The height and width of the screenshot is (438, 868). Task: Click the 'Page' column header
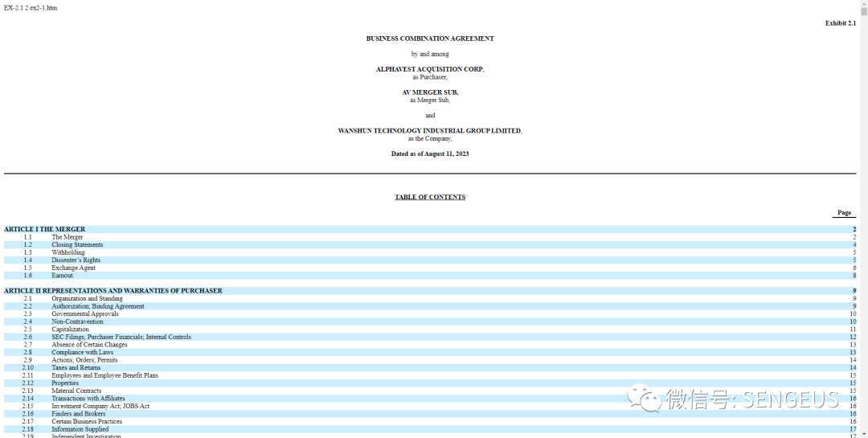pos(844,213)
